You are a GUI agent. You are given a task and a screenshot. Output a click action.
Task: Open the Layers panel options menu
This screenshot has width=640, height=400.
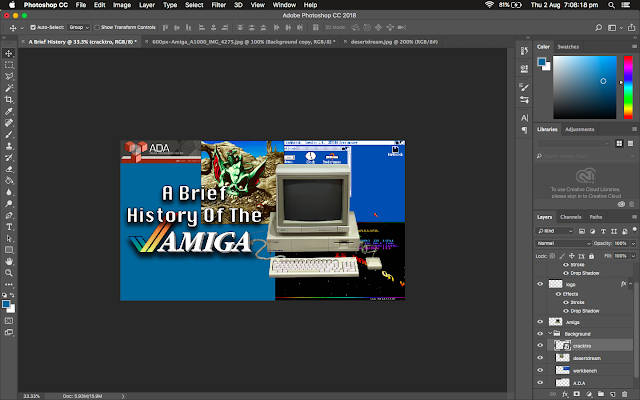pyautogui.click(x=634, y=217)
